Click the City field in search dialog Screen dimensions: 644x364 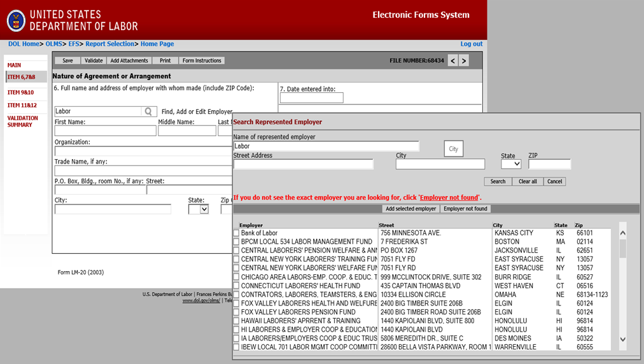(x=440, y=164)
